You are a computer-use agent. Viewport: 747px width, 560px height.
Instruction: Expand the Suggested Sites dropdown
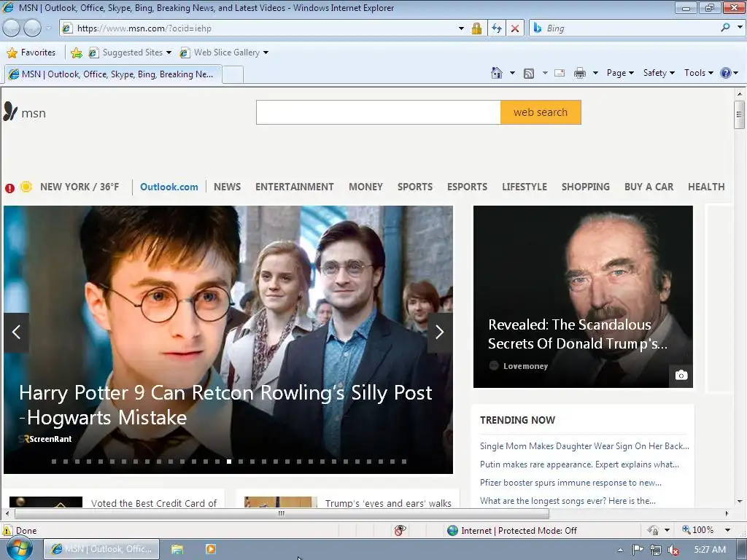(169, 52)
